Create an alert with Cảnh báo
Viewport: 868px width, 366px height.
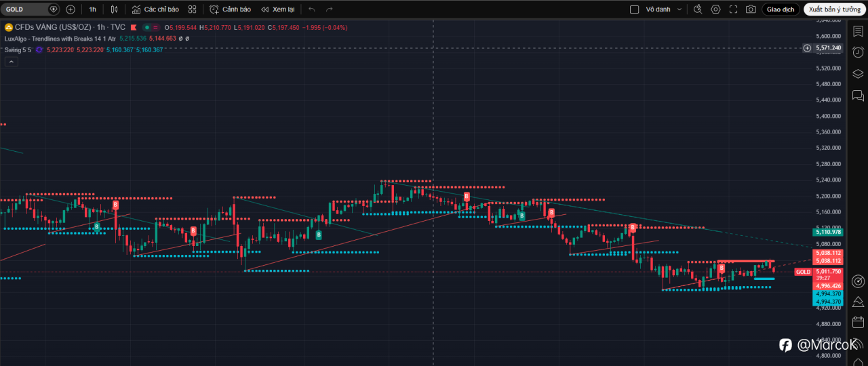[x=230, y=9]
